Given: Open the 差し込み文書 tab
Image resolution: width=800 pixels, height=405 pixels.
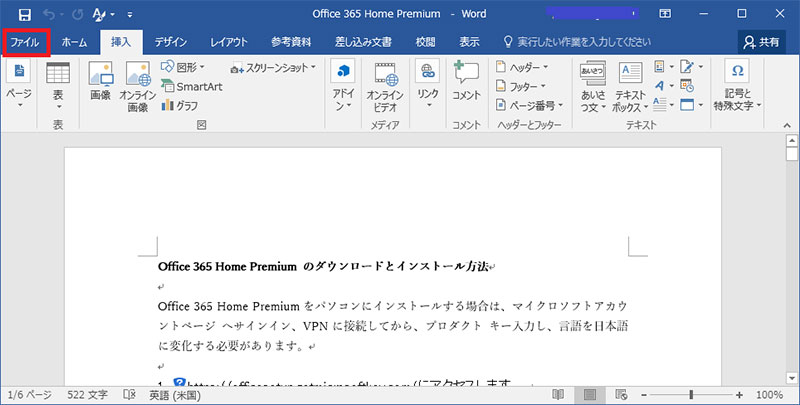Looking at the screenshot, I should [363, 42].
